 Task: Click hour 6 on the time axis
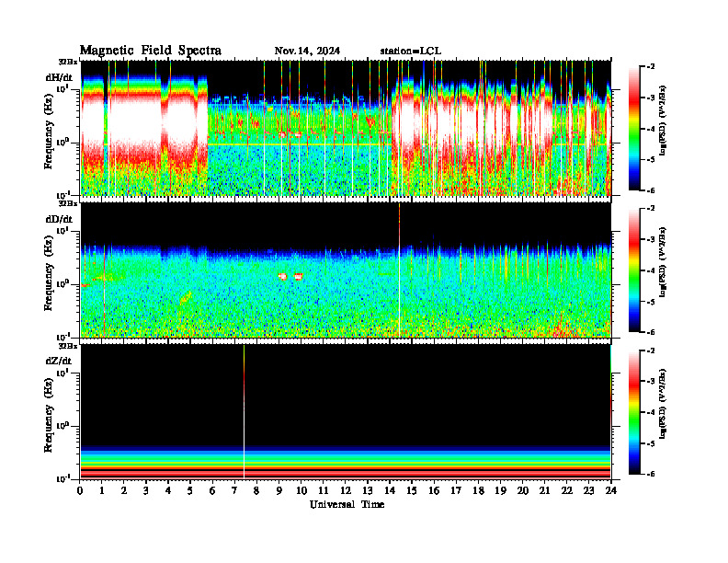coord(212,490)
